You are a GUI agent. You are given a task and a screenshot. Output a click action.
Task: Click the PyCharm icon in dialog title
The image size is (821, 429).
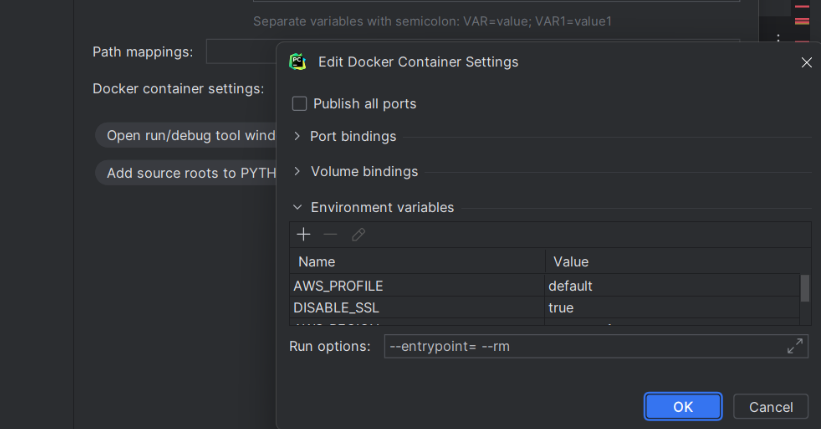297,62
